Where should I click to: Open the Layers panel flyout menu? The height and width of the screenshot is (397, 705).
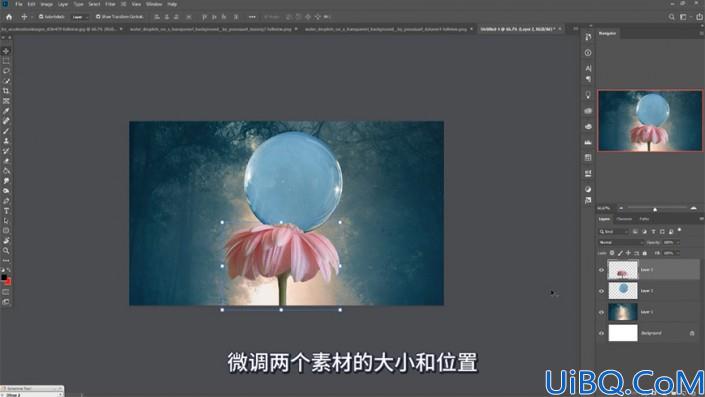point(701,219)
